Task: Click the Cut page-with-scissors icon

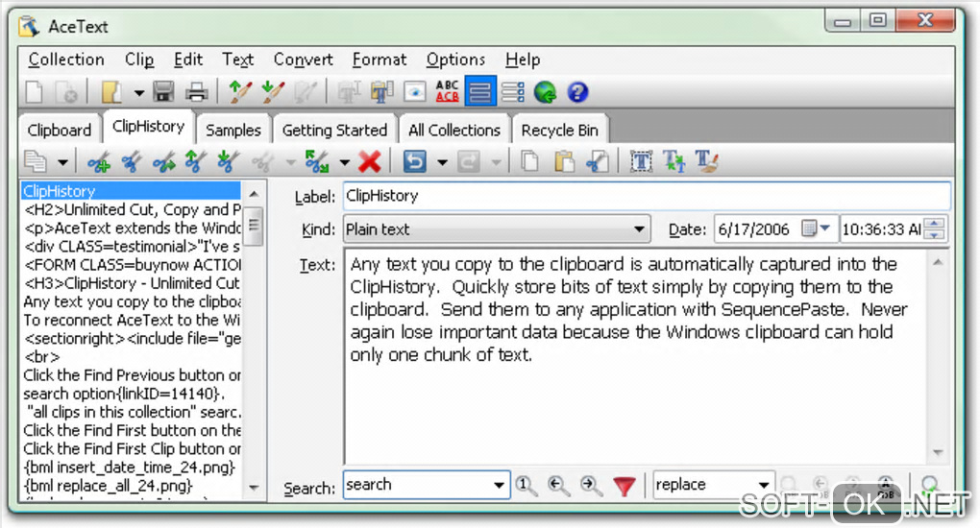Action: point(597,162)
